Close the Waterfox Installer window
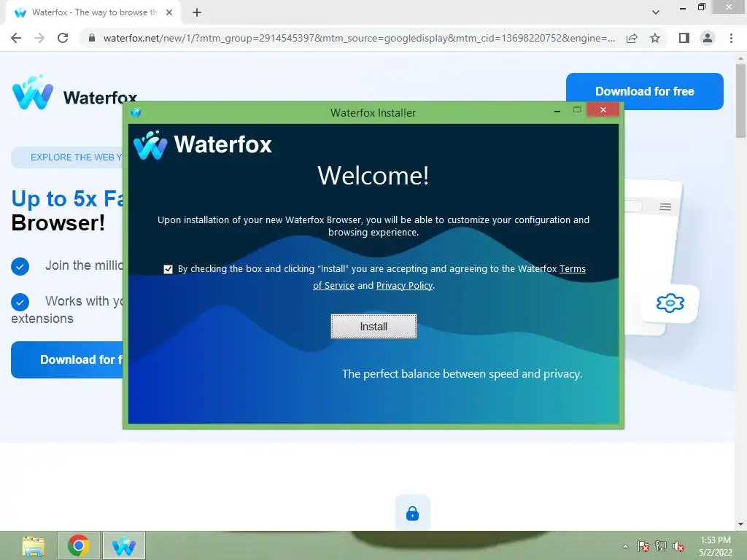 pos(603,110)
